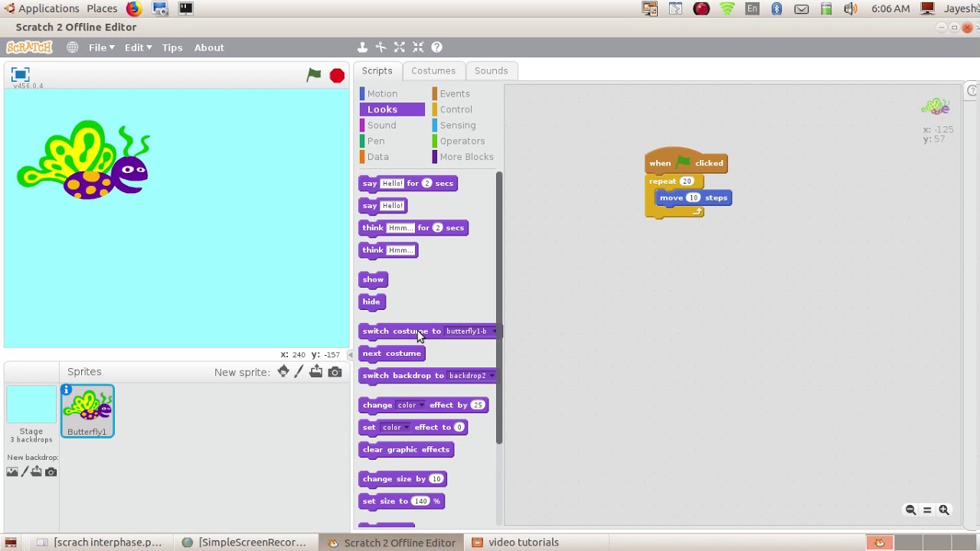Collapse the stage with the small arrow
Screen dimensions: 980x551
(351, 354)
